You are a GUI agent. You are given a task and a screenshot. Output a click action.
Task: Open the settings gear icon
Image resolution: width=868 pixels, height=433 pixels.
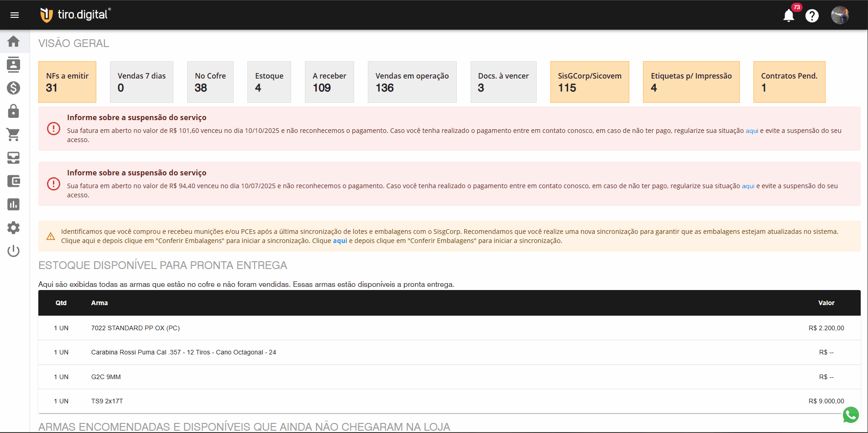pyautogui.click(x=14, y=227)
